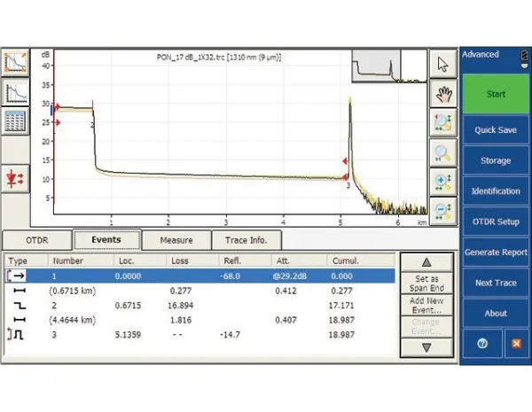Click the zoom out magnifier icon
The height and width of the screenshot is (412, 532).
tap(443, 213)
